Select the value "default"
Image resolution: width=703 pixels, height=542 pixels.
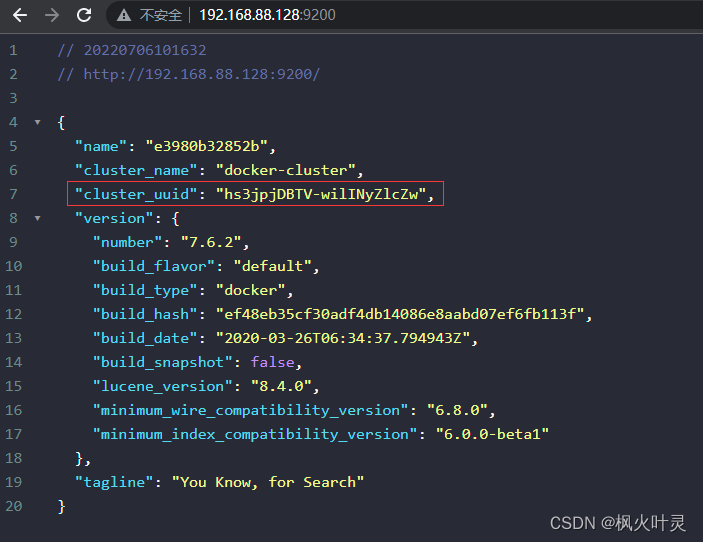273,266
